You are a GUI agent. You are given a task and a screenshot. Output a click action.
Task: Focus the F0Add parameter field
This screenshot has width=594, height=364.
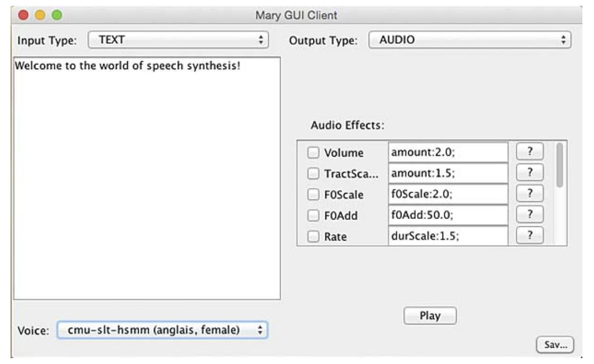(448, 215)
